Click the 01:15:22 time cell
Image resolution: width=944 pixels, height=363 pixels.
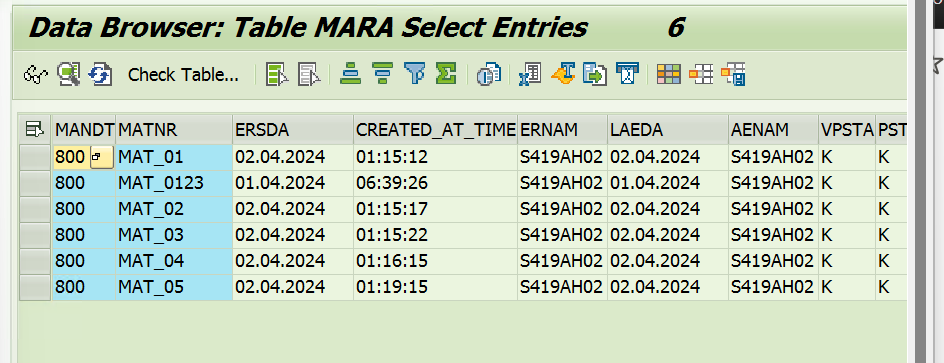[435, 235]
